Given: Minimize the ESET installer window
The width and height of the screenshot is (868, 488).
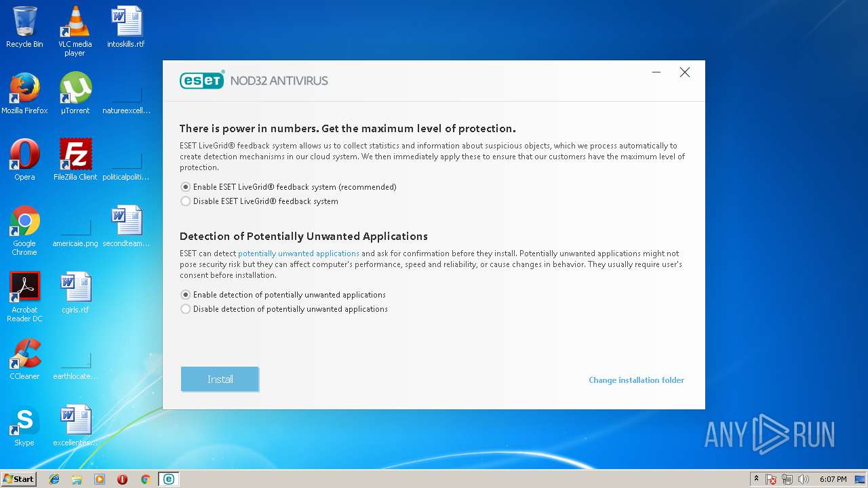Looking at the screenshot, I should click(656, 73).
